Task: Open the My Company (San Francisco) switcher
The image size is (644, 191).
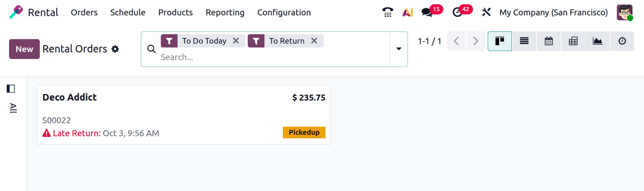Action: click(553, 12)
